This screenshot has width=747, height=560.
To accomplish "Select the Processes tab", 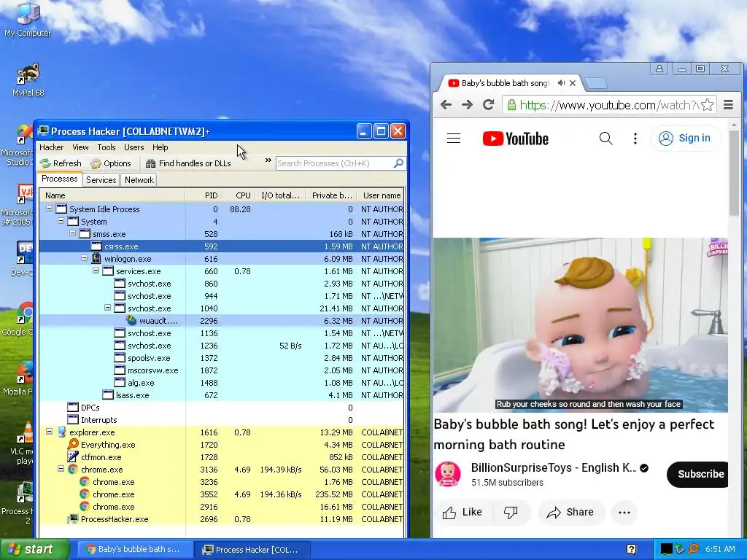I will (60, 179).
